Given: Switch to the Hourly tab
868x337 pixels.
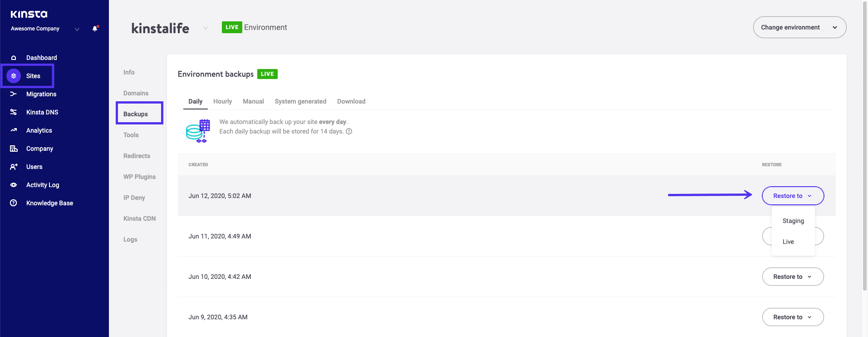Looking at the screenshot, I should click(x=222, y=101).
